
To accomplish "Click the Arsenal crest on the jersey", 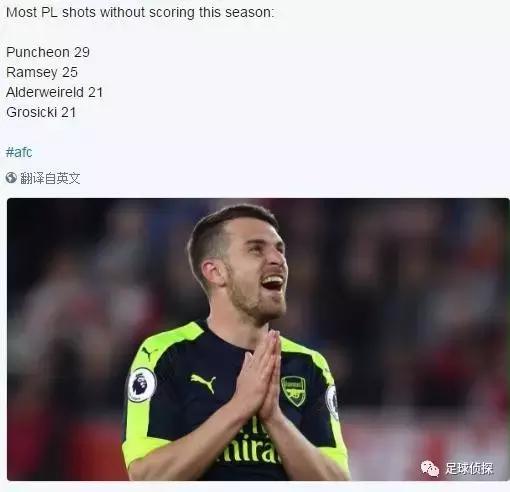I will tap(293, 391).
